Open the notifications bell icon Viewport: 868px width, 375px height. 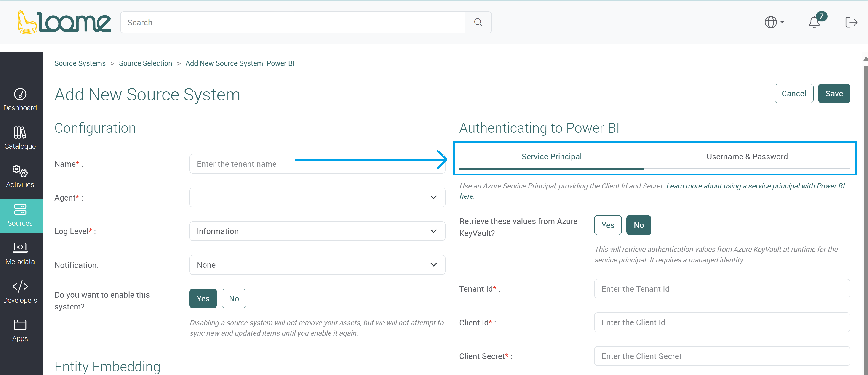pyautogui.click(x=815, y=22)
